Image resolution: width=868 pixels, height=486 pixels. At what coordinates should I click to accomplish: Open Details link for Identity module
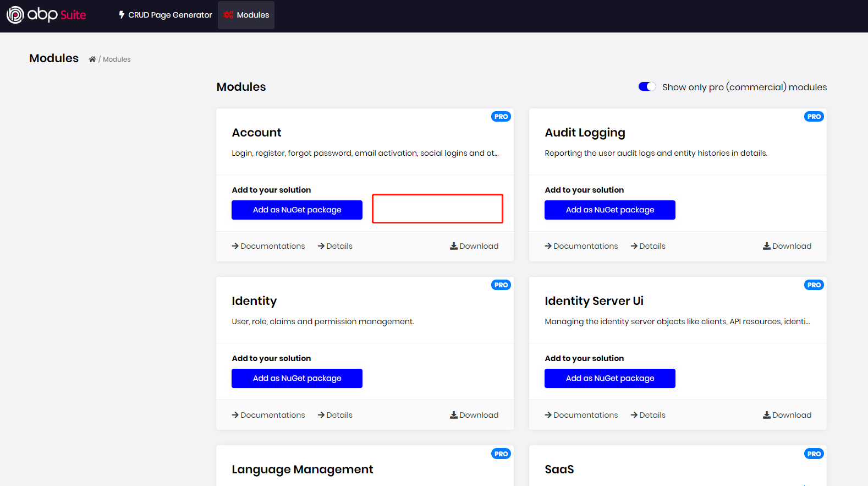point(335,415)
